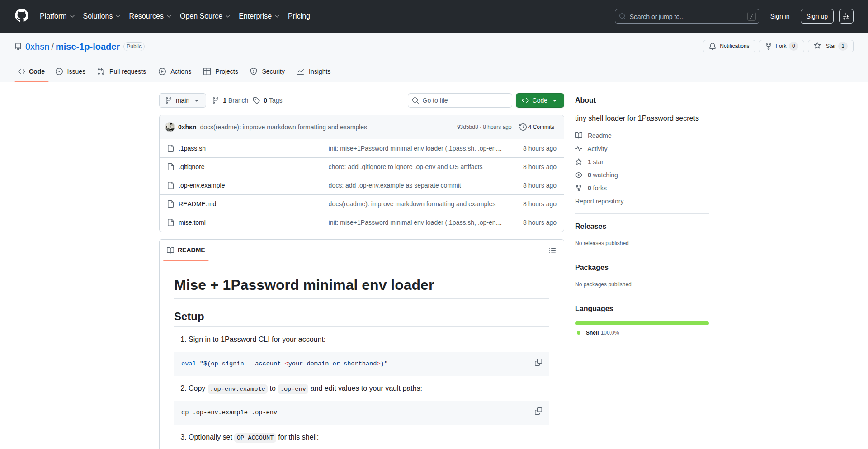
Task: Open the .1pass.sh file
Action: 192,148
